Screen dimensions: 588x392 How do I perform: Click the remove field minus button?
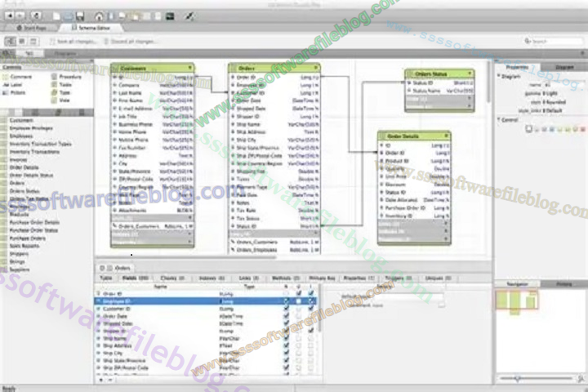coord(110,380)
